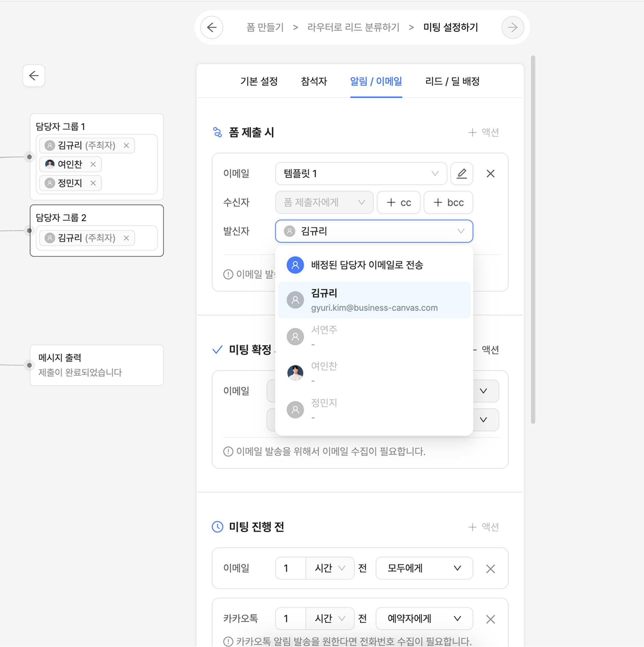Viewport: 644px width, 647px height.
Task: Open the 시간 unit dropdown in the 카카오톡 row
Action: click(330, 619)
